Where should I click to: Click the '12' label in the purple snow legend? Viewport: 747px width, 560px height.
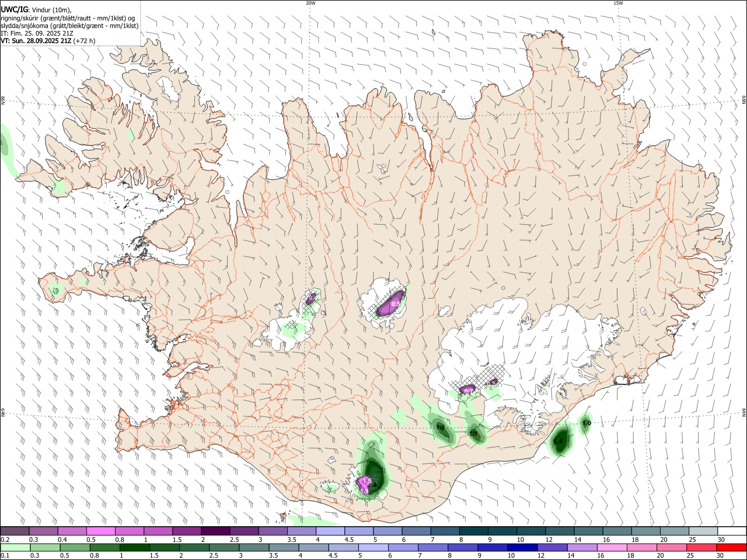pyautogui.click(x=549, y=540)
